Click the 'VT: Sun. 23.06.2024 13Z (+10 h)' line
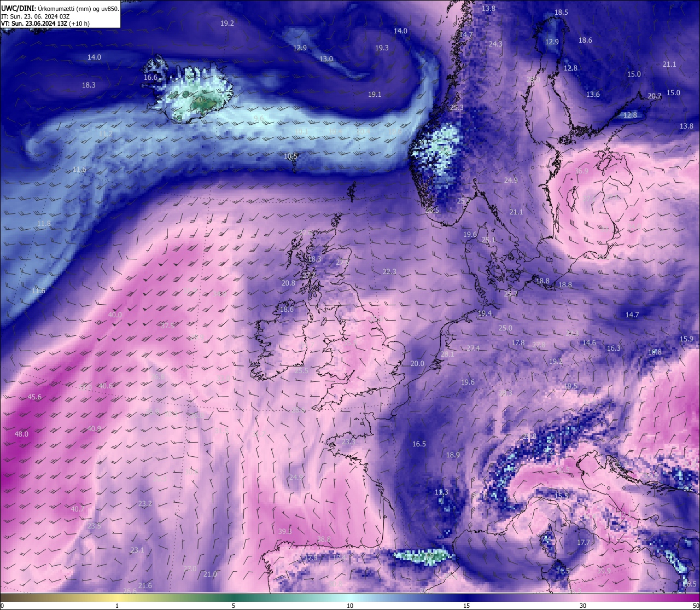The width and height of the screenshot is (700, 610). coord(45,24)
